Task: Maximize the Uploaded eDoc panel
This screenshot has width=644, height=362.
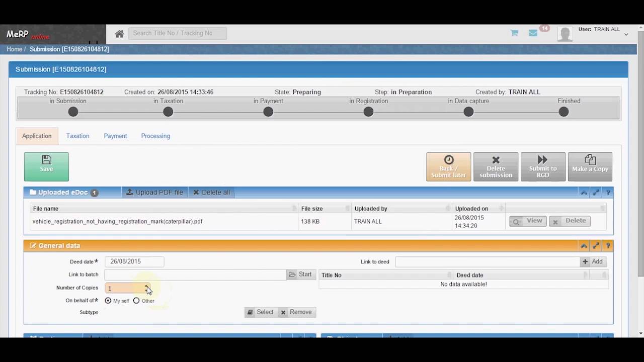Action: click(x=596, y=193)
